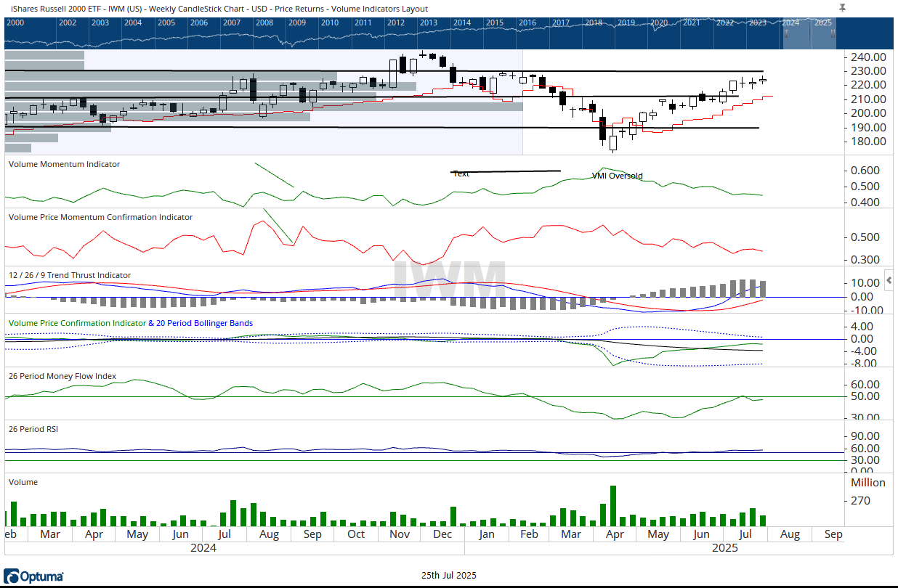
Task: Click the Optuma logo
Action: 33,576
